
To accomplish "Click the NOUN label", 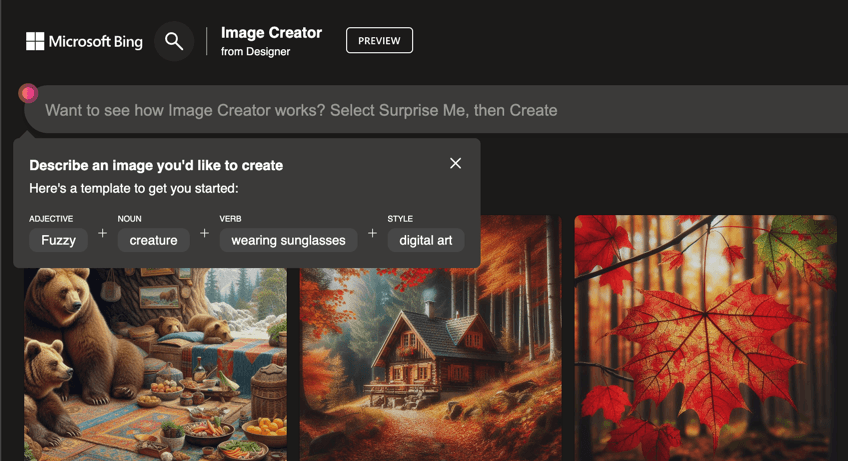I will [x=129, y=219].
